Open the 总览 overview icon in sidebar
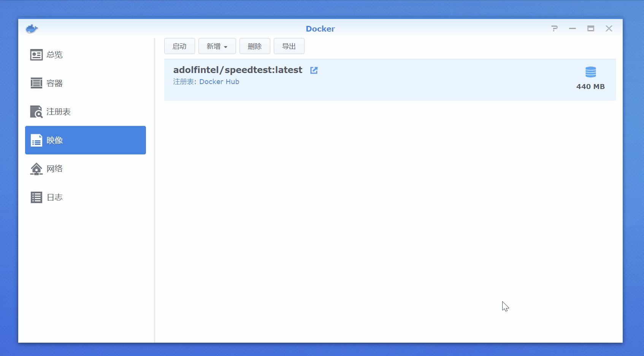The width and height of the screenshot is (644, 356). (x=36, y=55)
